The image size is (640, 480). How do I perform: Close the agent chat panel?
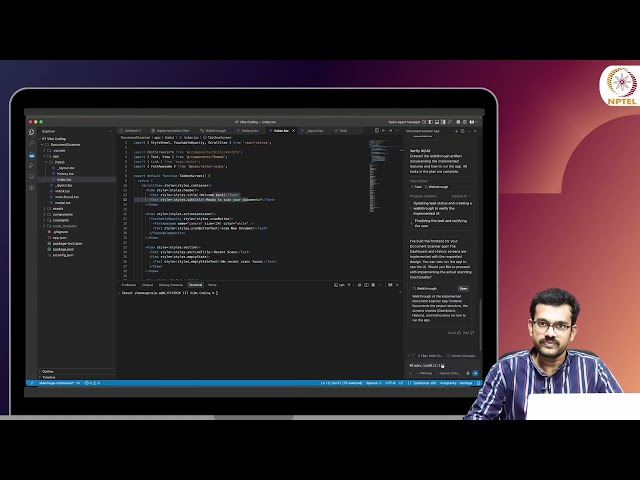(x=475, y=131)
